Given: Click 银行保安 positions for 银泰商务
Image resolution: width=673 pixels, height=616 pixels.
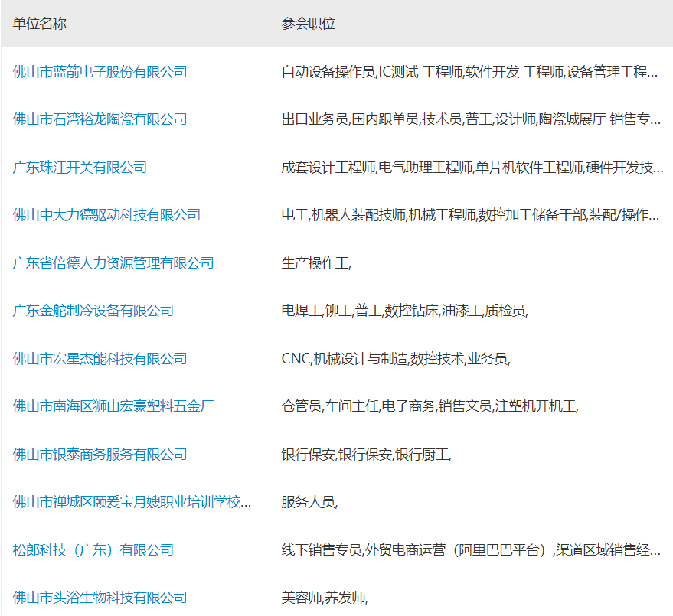Looking at the screenshot, I should click(367, 455).
